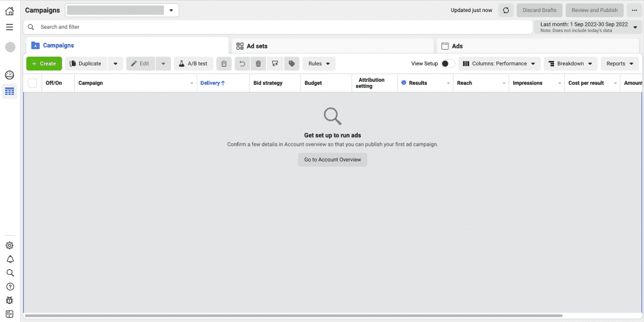Open the home icon in left sidebar
The width and height of the screenshot is (644, 322).
coord(9,11)
